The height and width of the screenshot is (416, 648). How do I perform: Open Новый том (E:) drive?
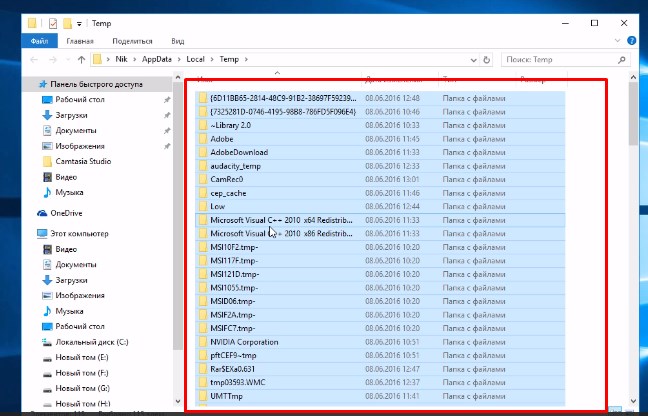tap(82, 358)
